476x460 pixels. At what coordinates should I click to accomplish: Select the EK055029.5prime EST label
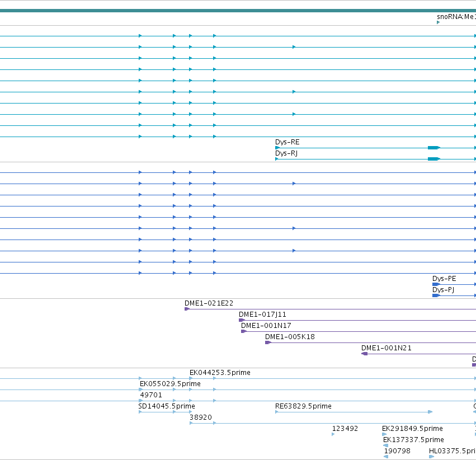point(170,384)
